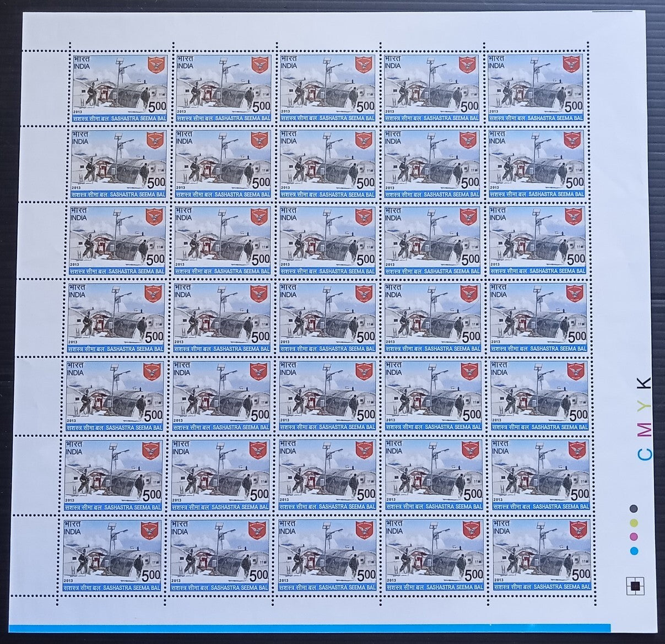Image resolution: width=665 pixels, height=644 pixels.
Task: Select the magenta color registration dot
Action: pos(634,536)
